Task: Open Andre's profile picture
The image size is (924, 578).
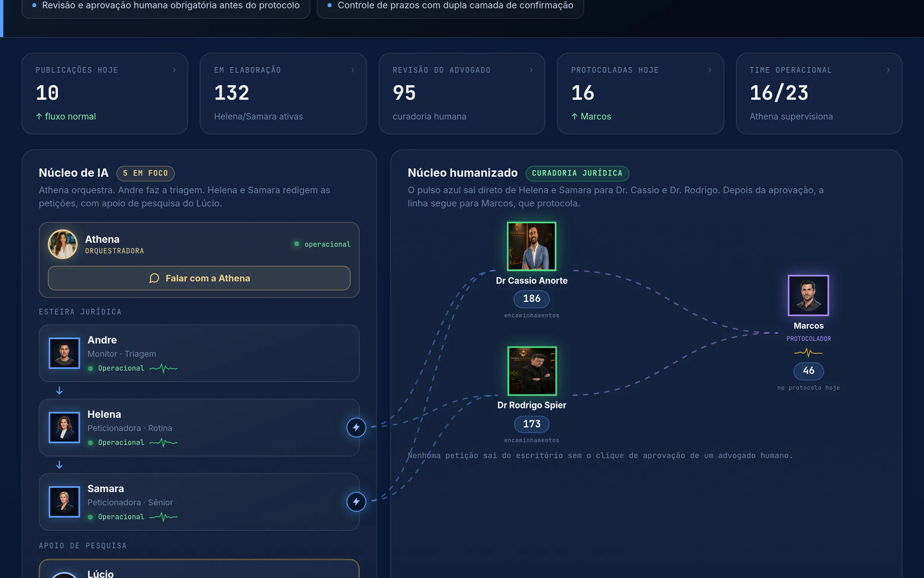Action: 64,353
